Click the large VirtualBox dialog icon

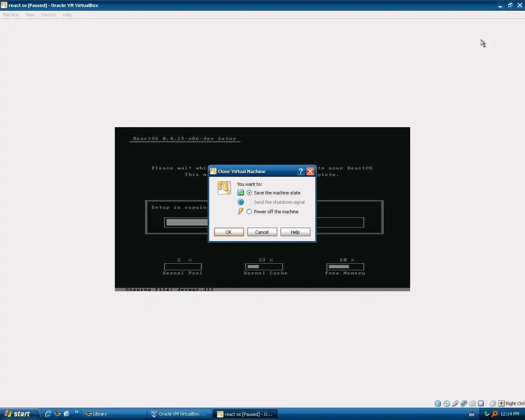224,188
